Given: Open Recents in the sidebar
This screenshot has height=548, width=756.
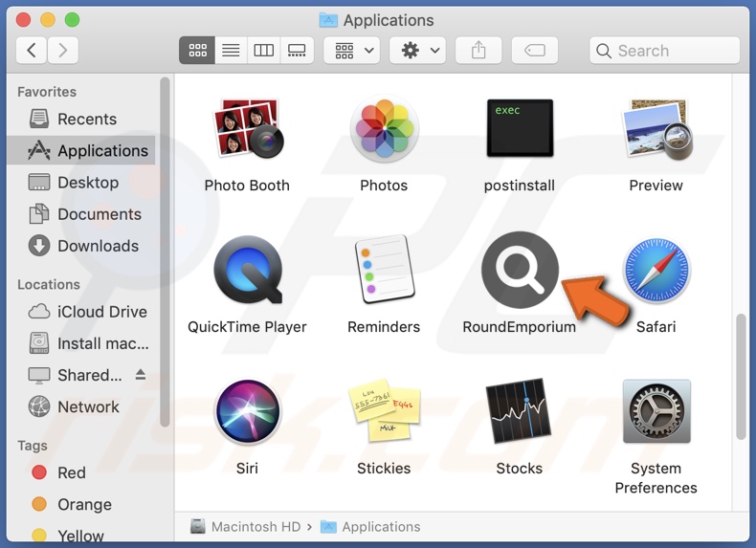Looking at the screenshot, I should point(81,119).
